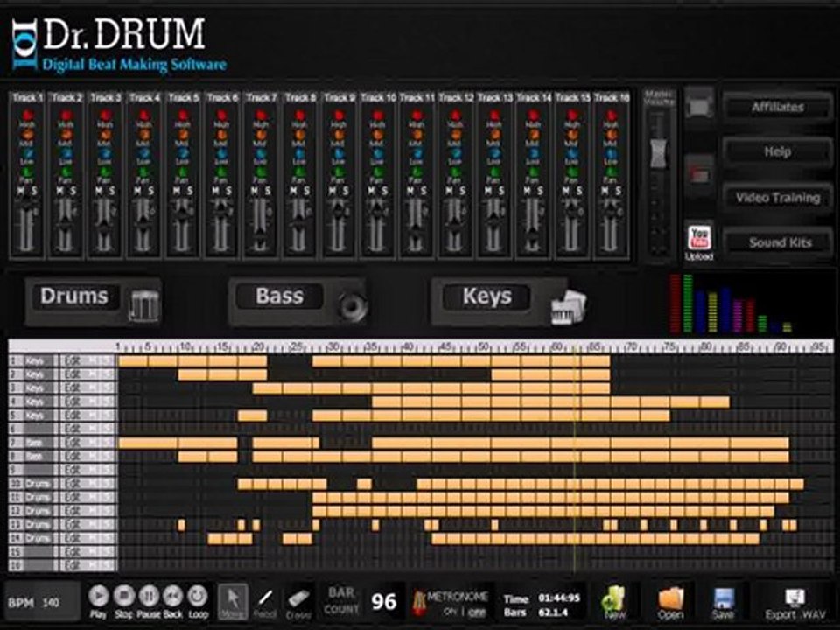Image resolution: width=840 pixels, height=630 pixels.
Task: Pause the beat with the Pause button
Action: 149,596
